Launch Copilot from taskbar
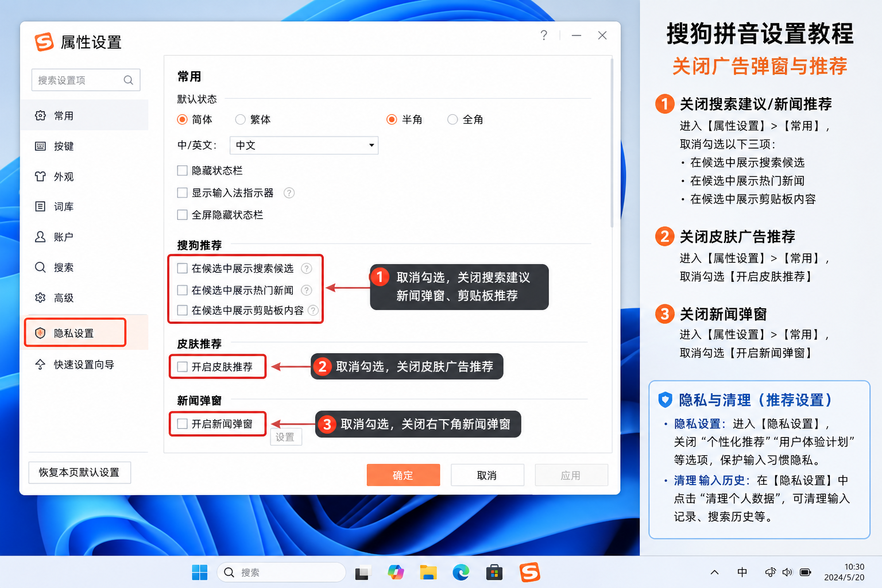882x588 pixels. coord(396,572)
